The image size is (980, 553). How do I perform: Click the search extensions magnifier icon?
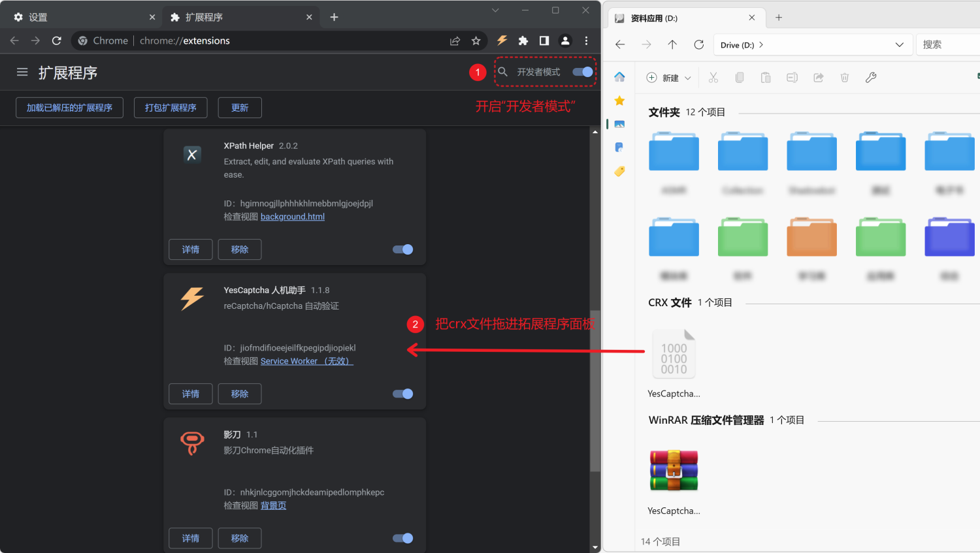pyautogui.click(x=503, y=72)
